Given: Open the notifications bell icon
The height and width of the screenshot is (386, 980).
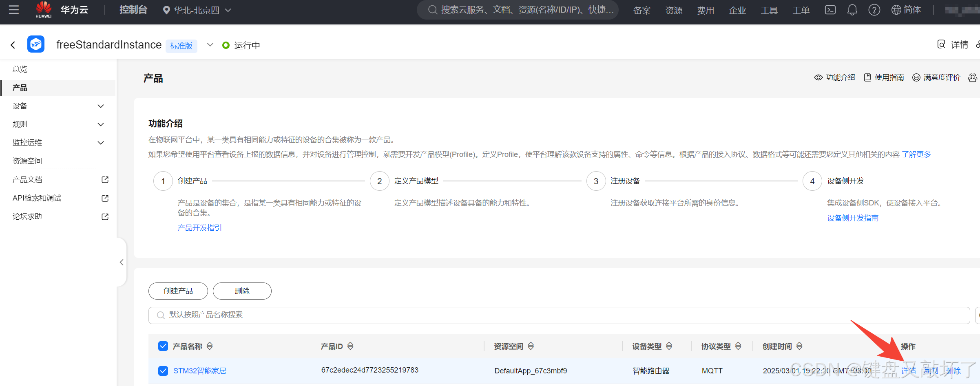Looking at the screenshot, I should pyautogui.click(x=852, y=9).
